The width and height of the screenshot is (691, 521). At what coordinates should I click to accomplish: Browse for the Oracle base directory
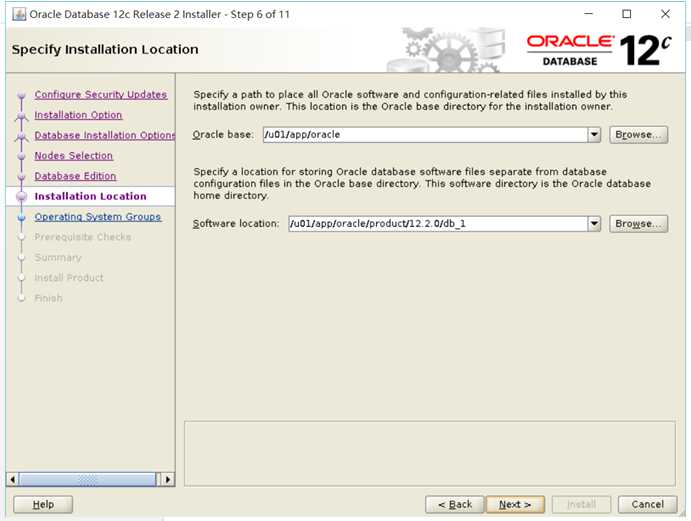coord(638,134)
